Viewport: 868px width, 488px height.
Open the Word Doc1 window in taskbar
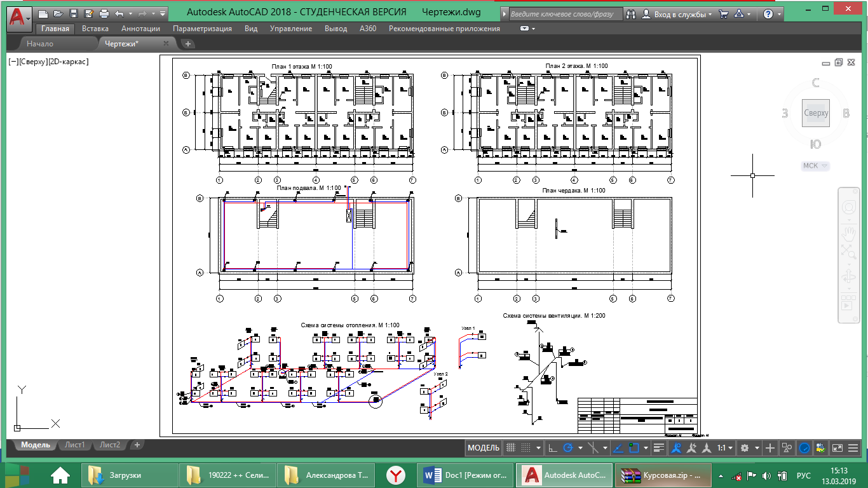pyautogui.click(x=465, y=475)
